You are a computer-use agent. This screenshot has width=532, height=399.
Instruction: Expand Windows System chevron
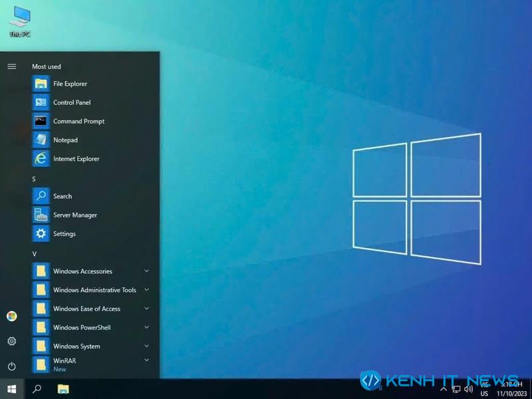tap(146, 346)
